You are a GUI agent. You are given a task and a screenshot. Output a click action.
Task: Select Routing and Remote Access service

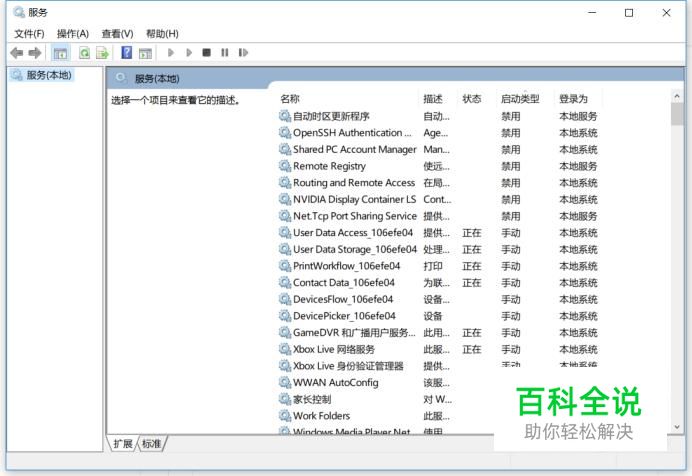pyautogui.click(x=354, y=183)
